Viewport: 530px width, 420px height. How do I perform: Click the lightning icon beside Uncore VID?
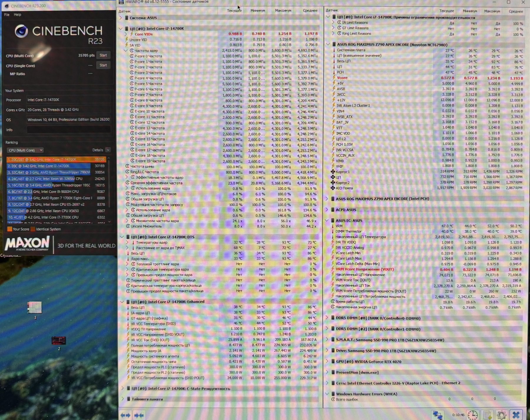click(x=127, y=39)
